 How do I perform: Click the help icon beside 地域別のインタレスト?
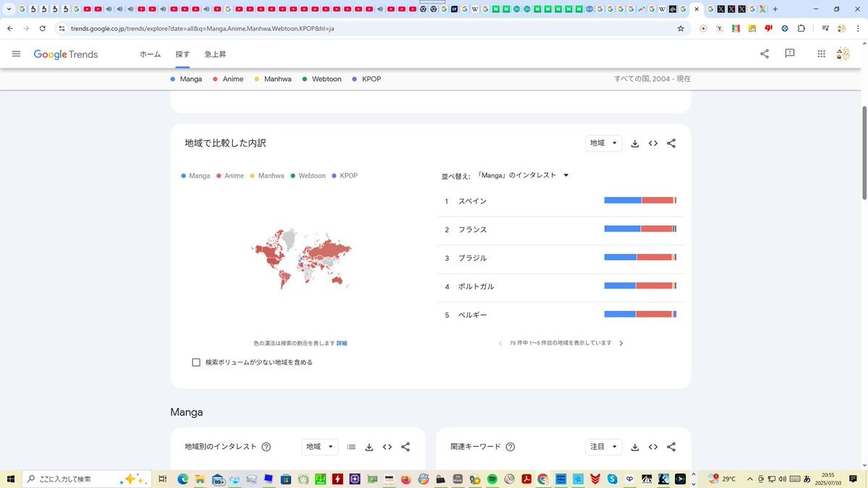(x=266, y=447)
